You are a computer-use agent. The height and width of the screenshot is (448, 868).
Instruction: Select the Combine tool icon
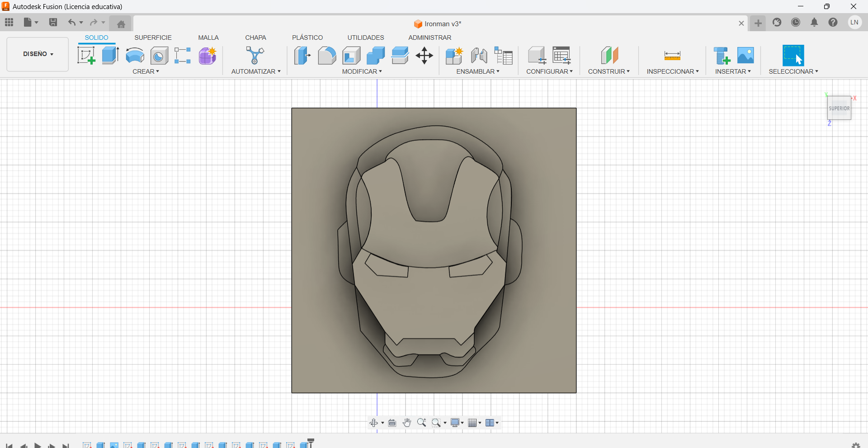[376, 56]
